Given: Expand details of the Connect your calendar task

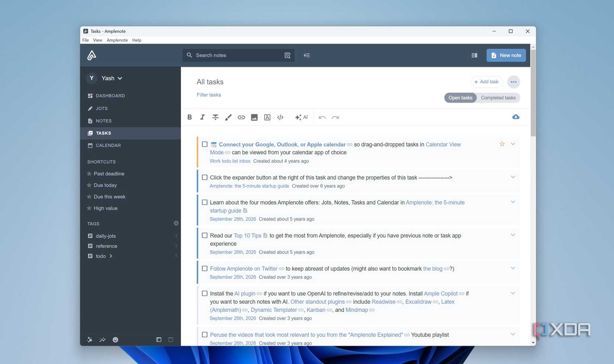Looking at the screenshot, I should [513, 144].
